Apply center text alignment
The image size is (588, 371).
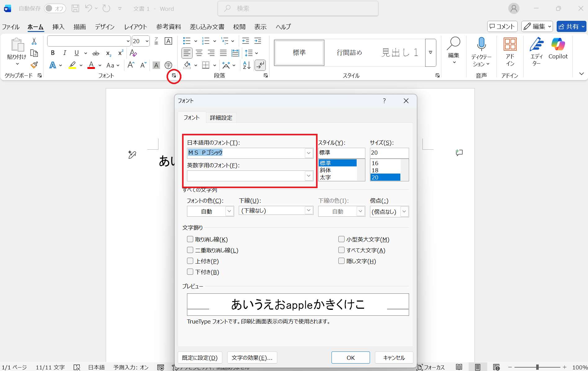(x=199, y=53)
